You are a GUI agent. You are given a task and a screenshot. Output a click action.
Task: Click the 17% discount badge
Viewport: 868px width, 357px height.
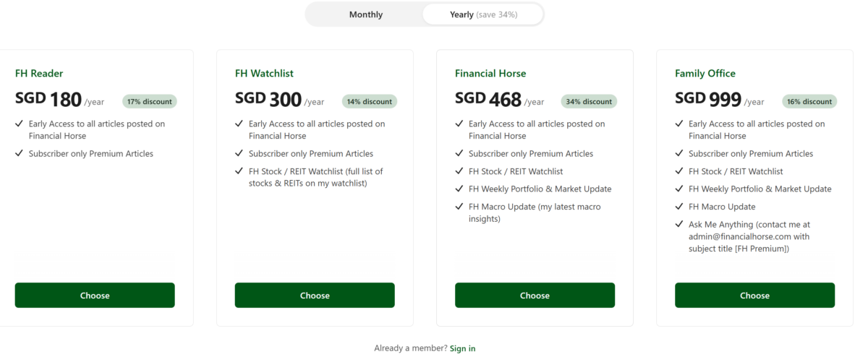[150, 102]
